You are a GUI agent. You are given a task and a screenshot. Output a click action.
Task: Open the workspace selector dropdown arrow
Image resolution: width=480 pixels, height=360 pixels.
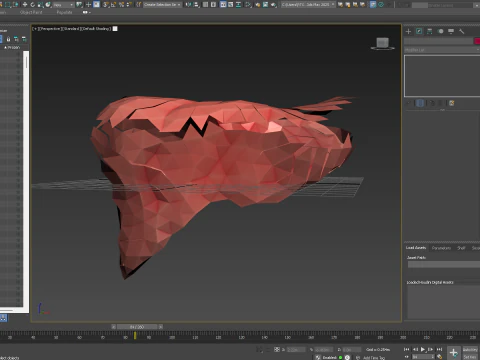tap(477, 5)
